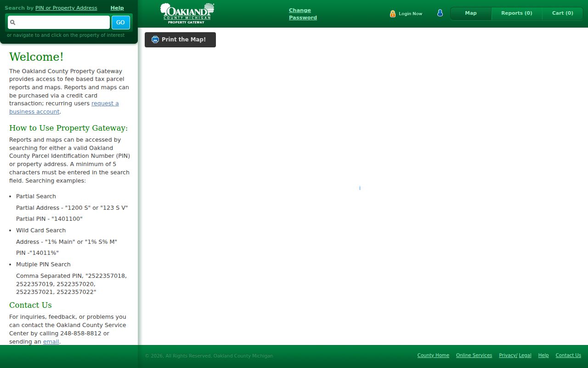Screen dimensions: 588x368
Task: Click the email link under Contact Us
Action: tap(51, 342)
